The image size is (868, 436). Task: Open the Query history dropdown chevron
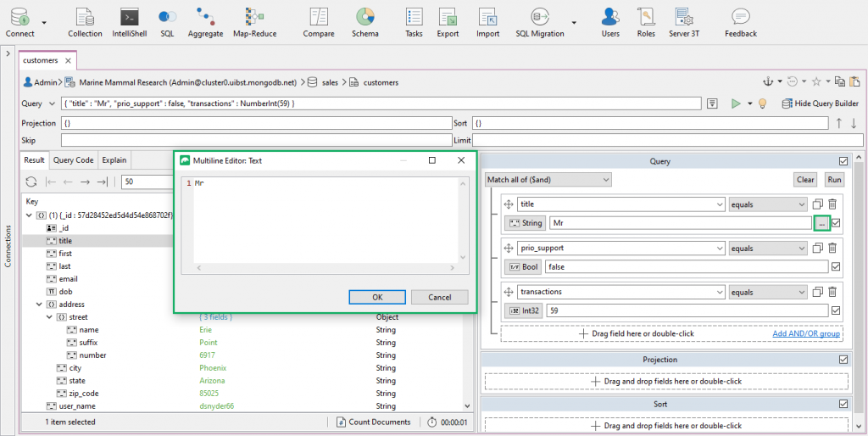(52, 103)
